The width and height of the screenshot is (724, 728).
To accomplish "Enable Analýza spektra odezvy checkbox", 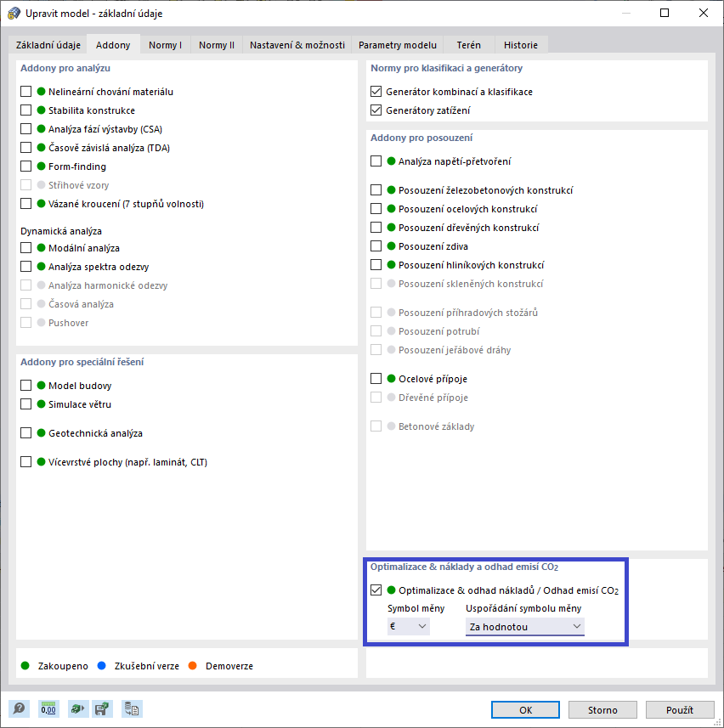I will (26, 267).
